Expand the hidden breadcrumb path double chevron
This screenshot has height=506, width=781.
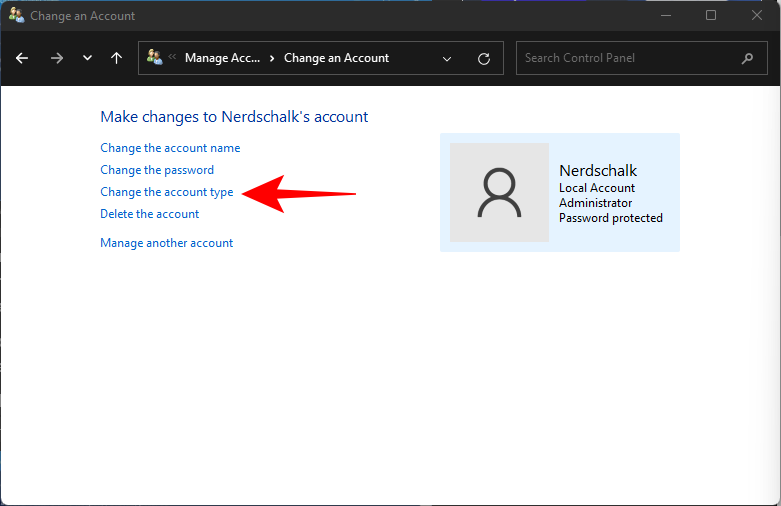point(172,58)
